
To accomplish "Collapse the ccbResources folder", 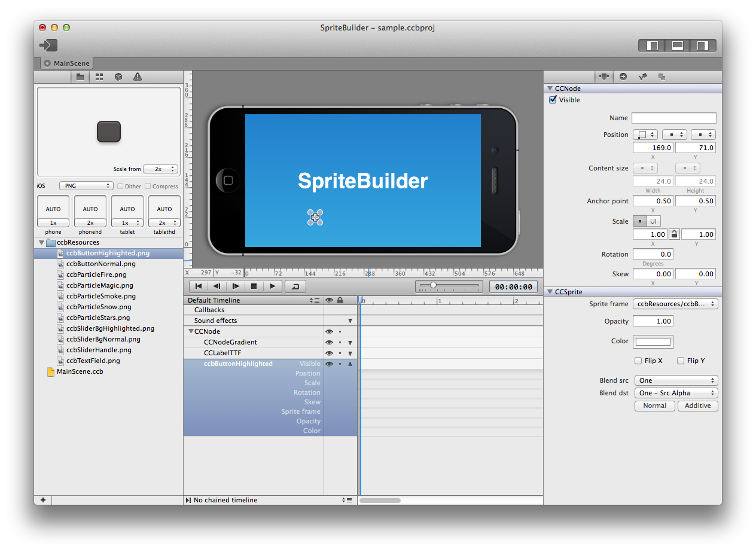I will (x=41, y=242).
